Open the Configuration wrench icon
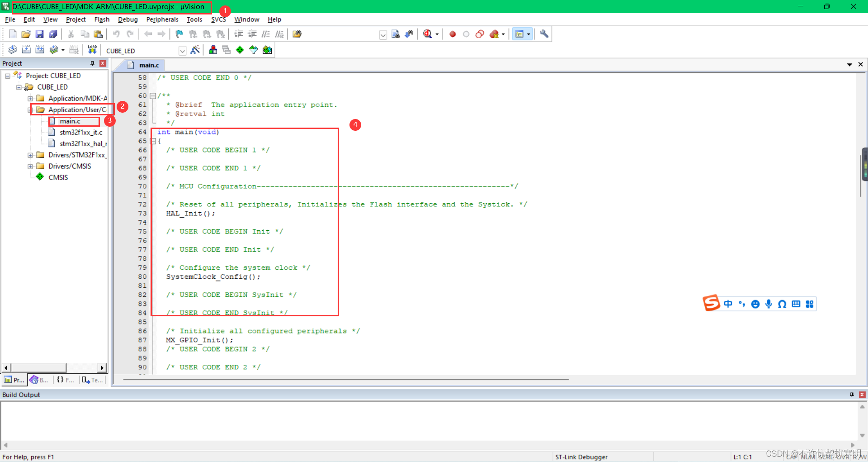Image resolution: width=868 pixels, height=462 pixels. pyautogui.click(x=544, y=34)
